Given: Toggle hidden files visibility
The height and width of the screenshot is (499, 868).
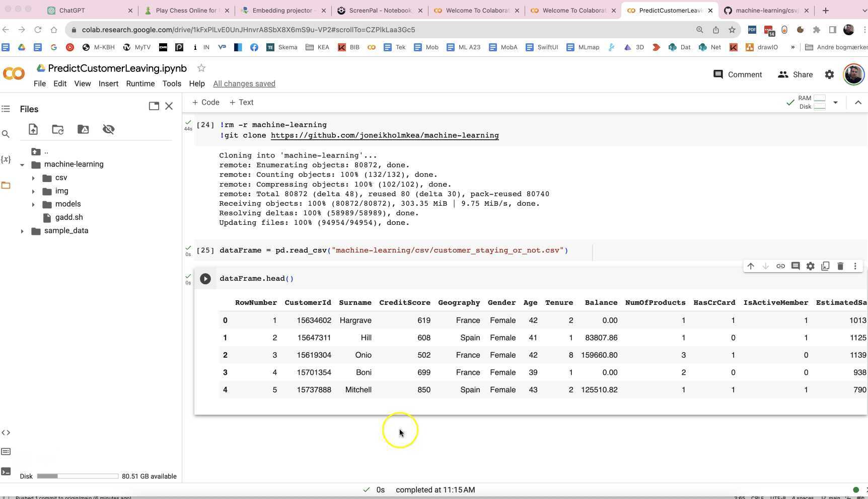Looking at the screenshot, I should (x=108, y=129).
